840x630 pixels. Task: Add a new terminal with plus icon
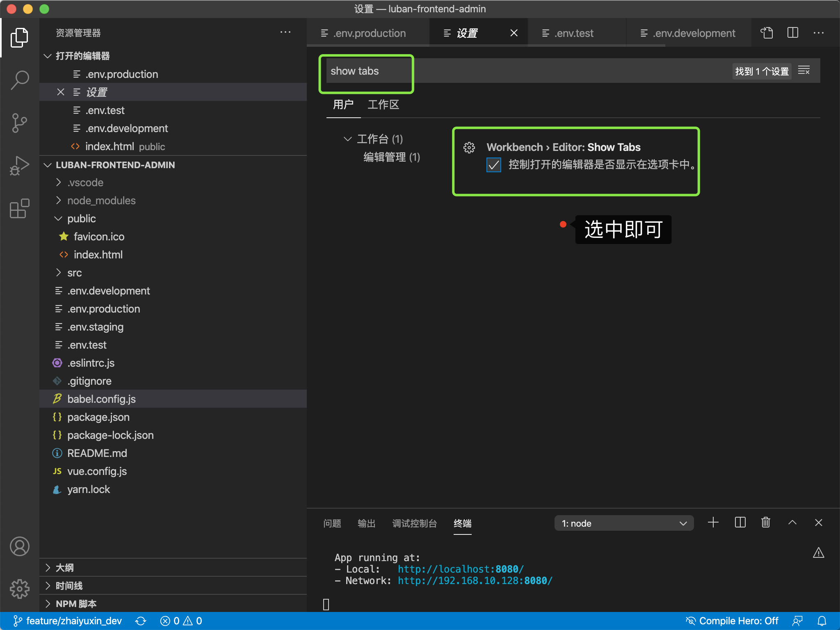click(712, 523)
